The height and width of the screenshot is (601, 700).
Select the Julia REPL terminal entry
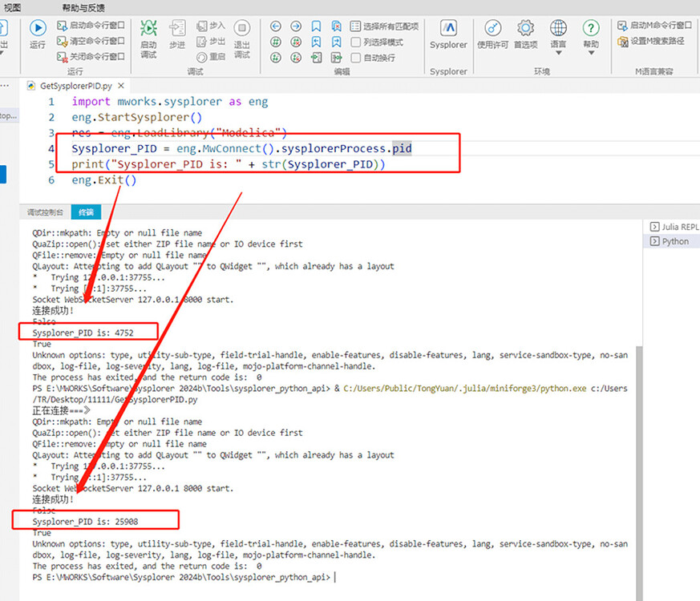674,227
